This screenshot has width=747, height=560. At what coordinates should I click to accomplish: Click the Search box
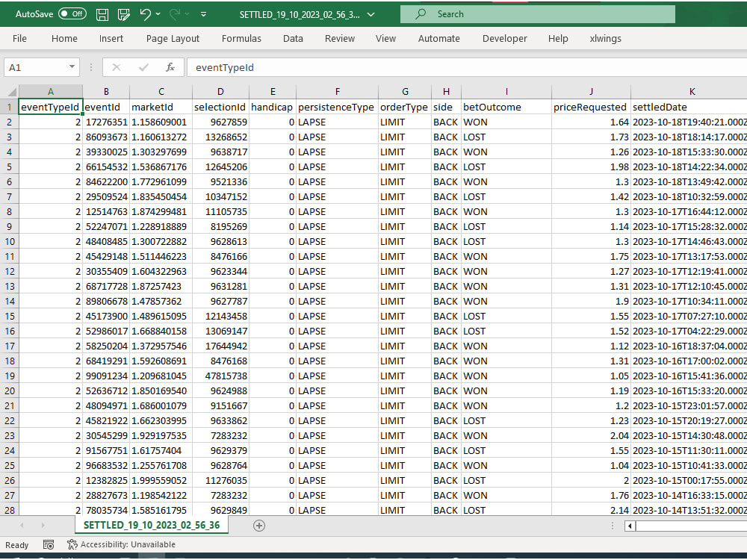(537, 14)
